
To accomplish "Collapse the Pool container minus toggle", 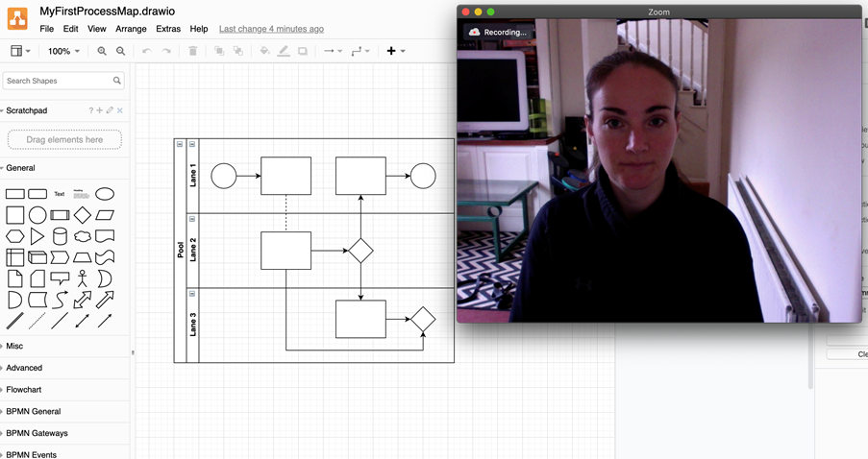I will (180, 145).
